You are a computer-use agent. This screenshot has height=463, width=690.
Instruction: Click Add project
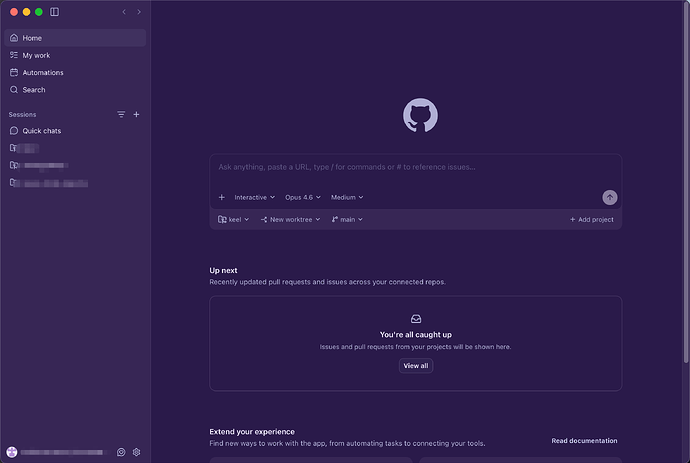coord(591,219)
